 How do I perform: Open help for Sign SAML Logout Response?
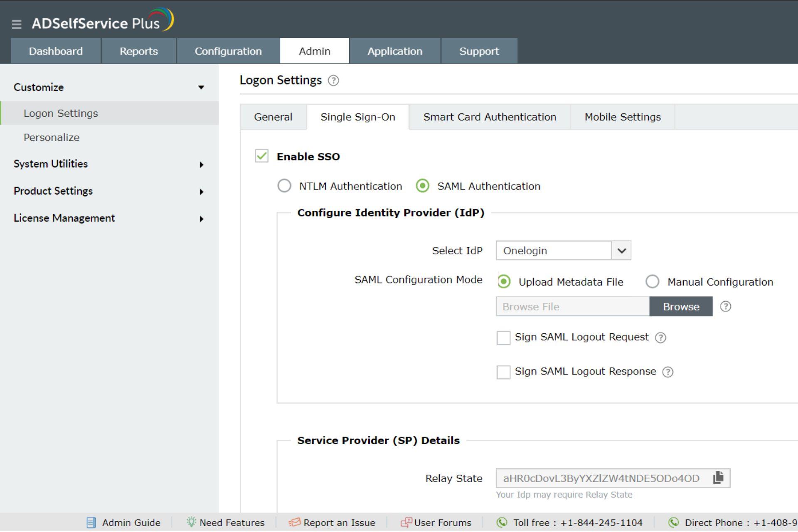coord(667,372)
